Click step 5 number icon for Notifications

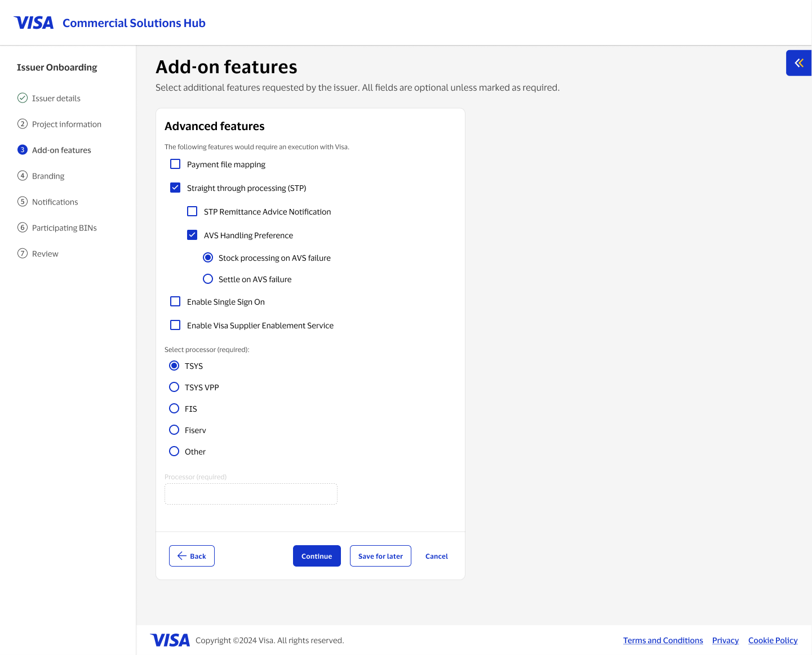click(23, 202)
